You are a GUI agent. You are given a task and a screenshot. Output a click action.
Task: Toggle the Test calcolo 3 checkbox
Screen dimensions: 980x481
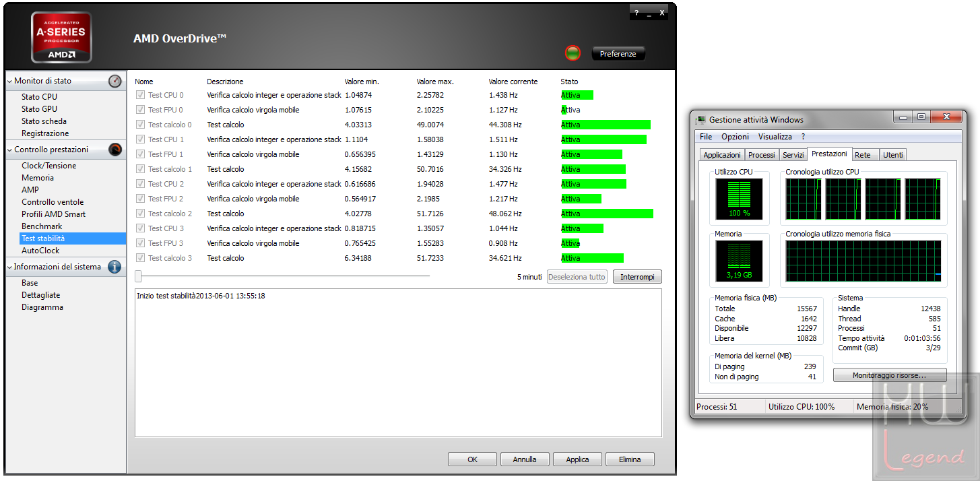[140, 258]
